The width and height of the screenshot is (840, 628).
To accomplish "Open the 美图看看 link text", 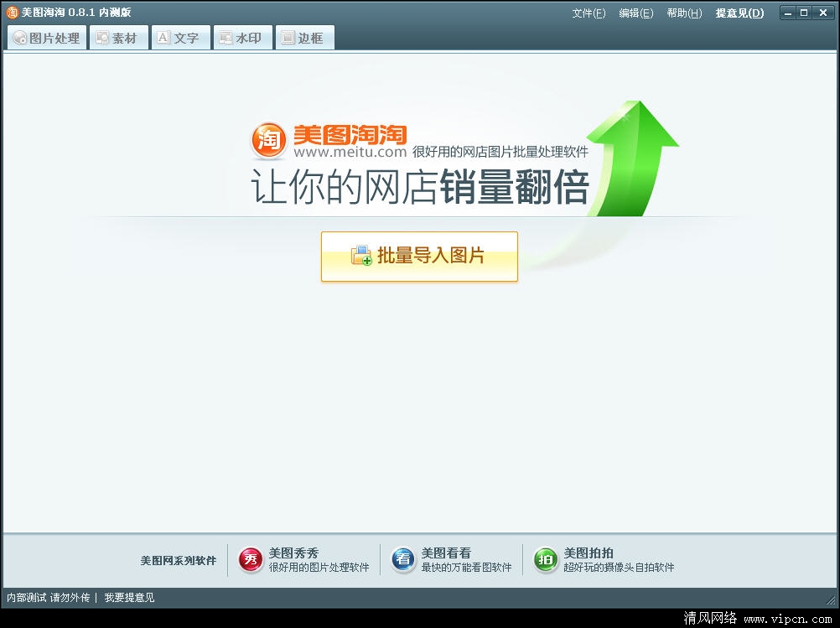I will click(446, 553).
